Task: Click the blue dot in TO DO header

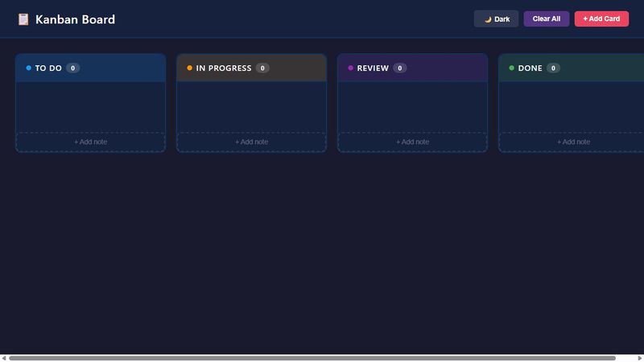Action: 28,68
